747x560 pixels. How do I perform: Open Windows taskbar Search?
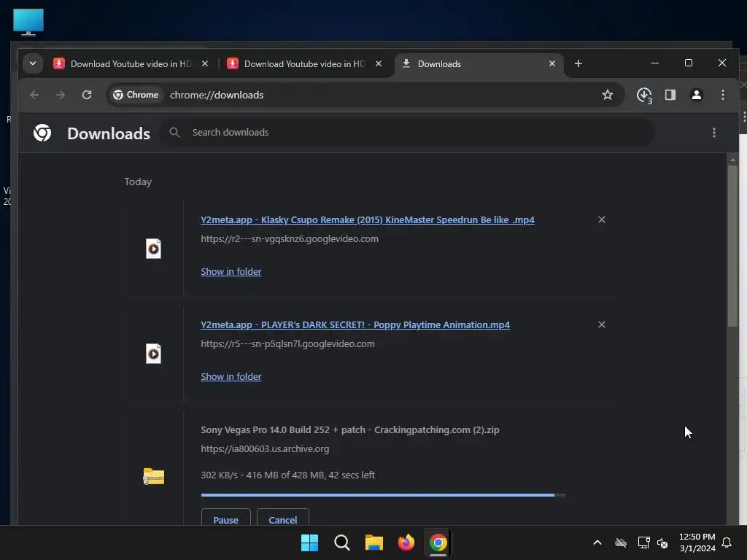point(341,542)
